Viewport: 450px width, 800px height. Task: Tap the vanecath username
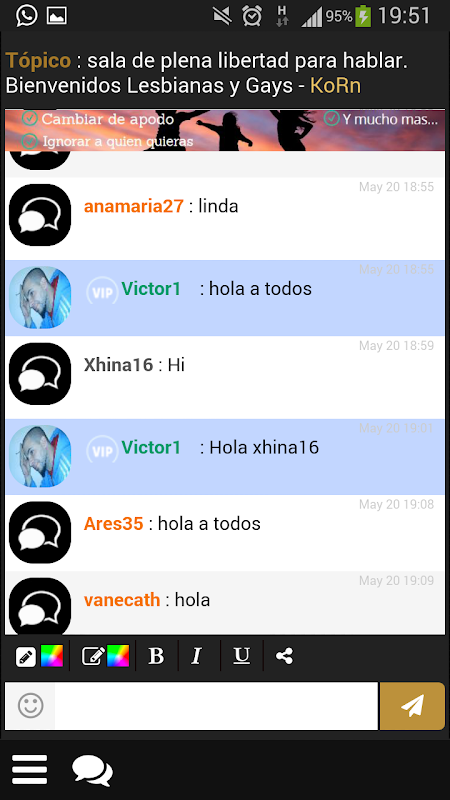coord(122,599)
